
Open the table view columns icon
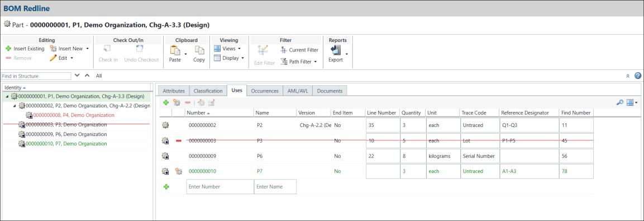(x=631, y=102)
